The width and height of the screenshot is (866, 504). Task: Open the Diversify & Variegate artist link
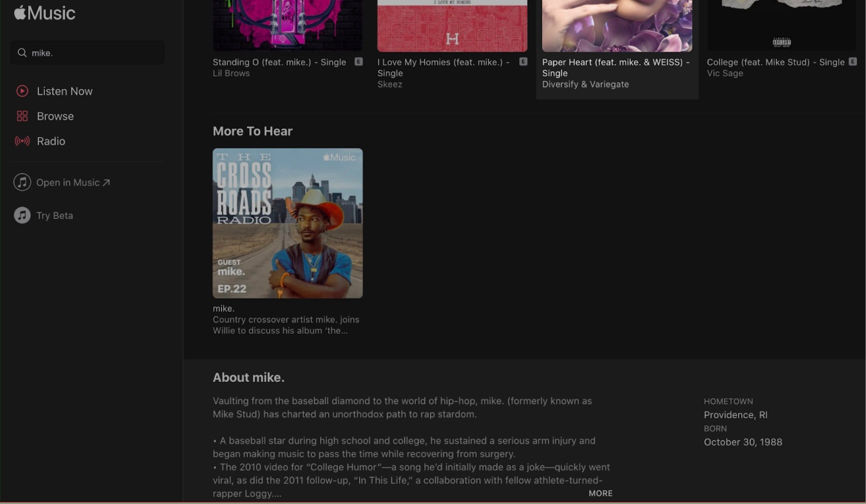[585, 84]
